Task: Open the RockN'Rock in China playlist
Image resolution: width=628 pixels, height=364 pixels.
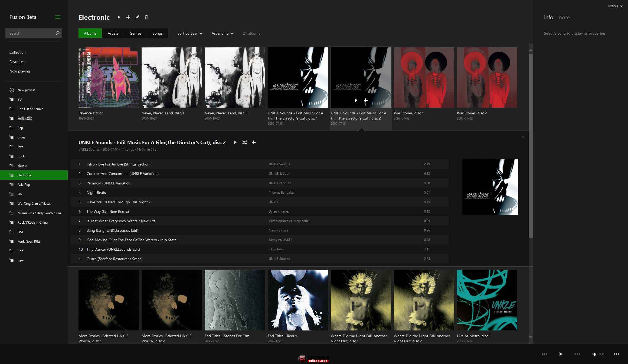Action: (34, 222)
